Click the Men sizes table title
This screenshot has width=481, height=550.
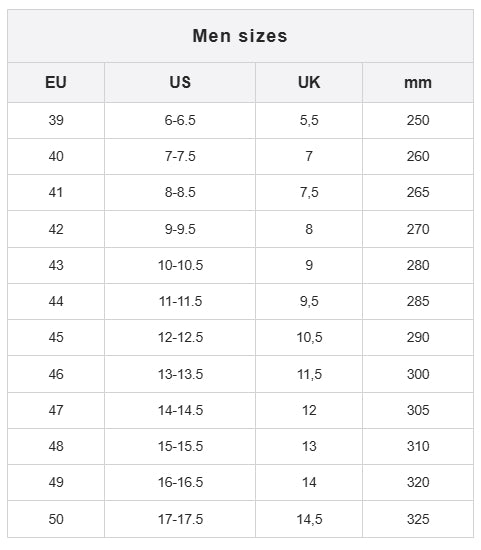[x=240, y=36]
